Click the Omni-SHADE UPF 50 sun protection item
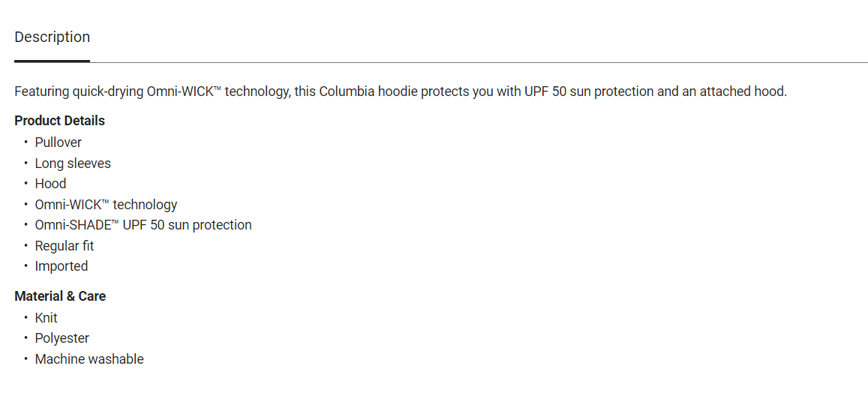868x393 pixels. pos(143,225)
